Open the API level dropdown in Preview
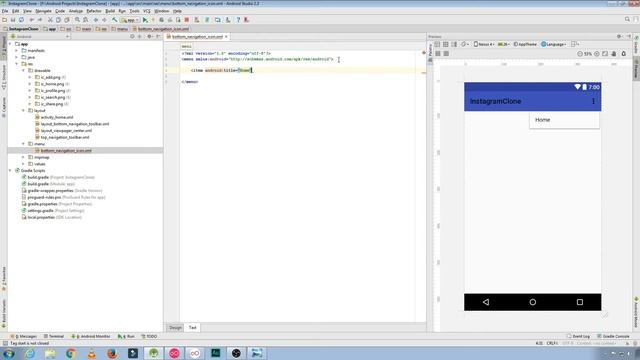 (x=503, y=44)
